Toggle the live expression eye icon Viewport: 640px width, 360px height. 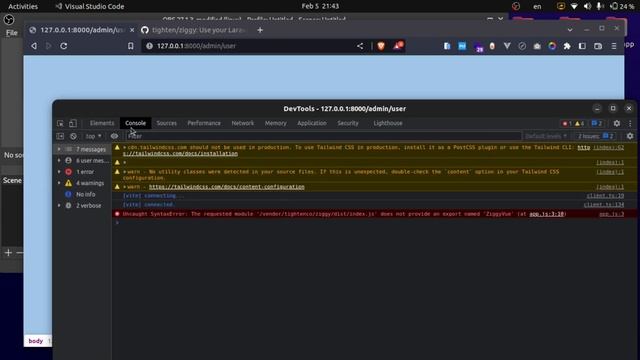click(114, 136)
